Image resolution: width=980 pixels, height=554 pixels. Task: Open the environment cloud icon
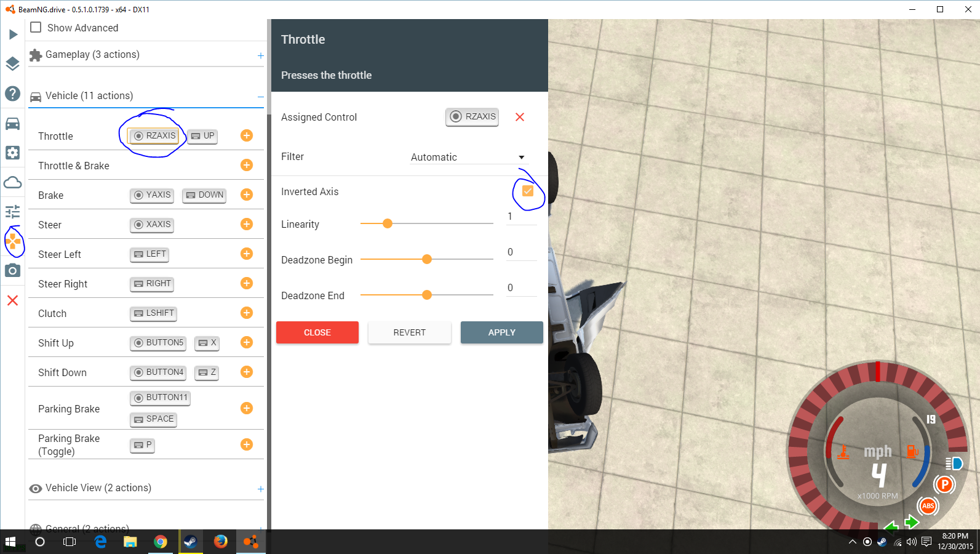[x=12, y=182]
